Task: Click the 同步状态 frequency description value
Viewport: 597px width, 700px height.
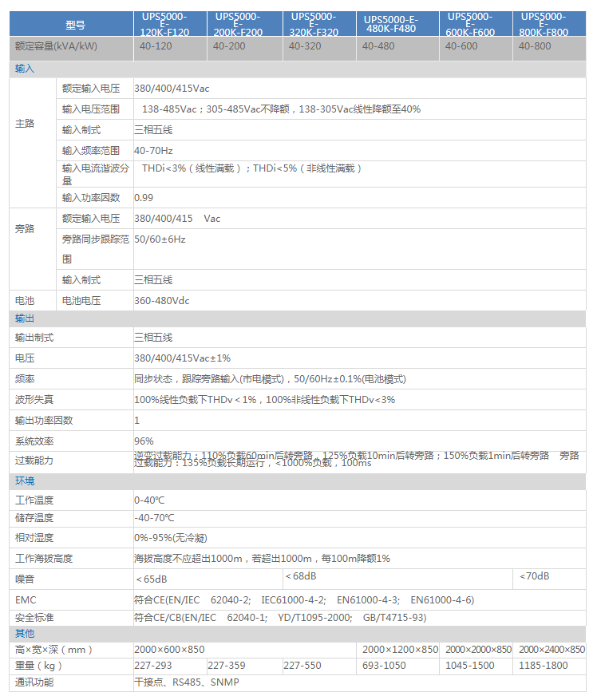Action: (270, 379)
